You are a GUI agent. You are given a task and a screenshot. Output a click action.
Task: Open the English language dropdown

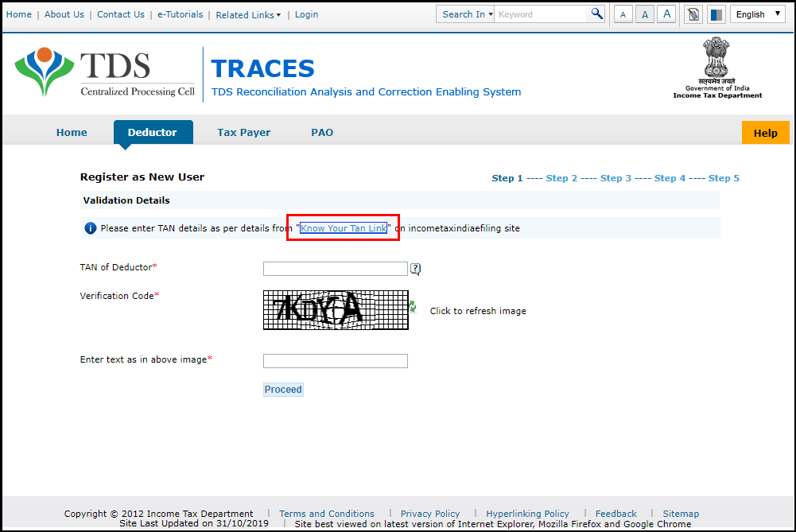[756, 14]
